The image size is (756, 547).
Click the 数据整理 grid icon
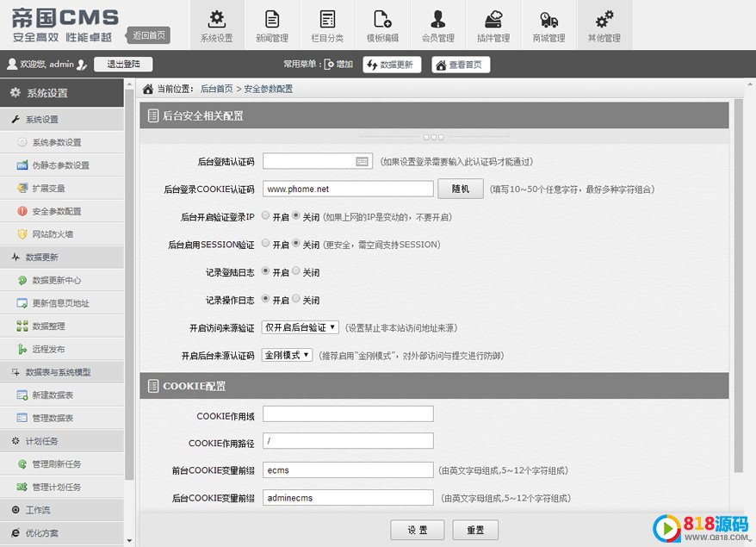pos(22,326)
